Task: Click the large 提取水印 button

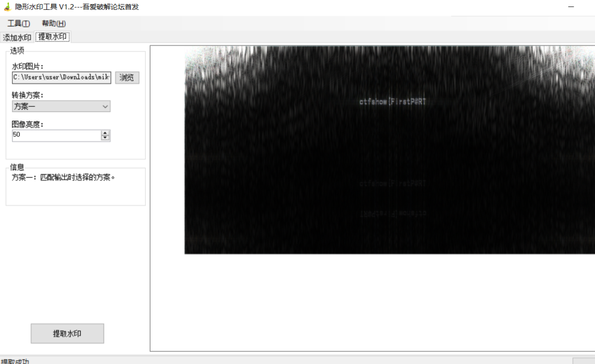Action: (x=67, y=334)
